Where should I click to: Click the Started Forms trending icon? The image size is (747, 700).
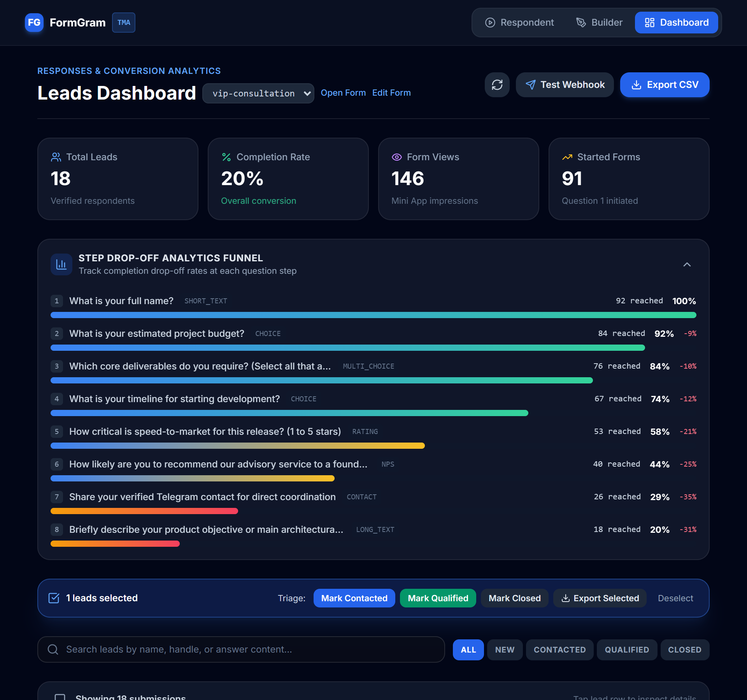[567, 157]
